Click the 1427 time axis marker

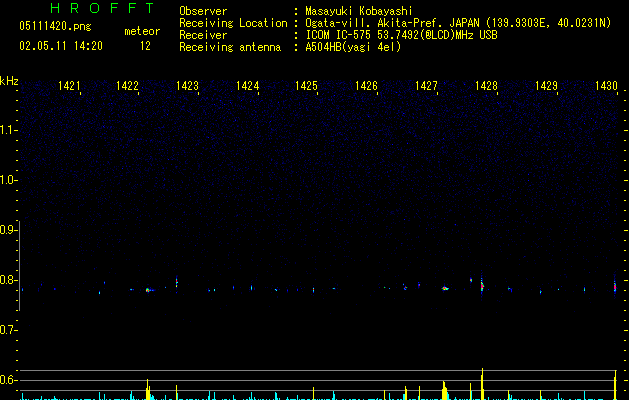(426, 86)
